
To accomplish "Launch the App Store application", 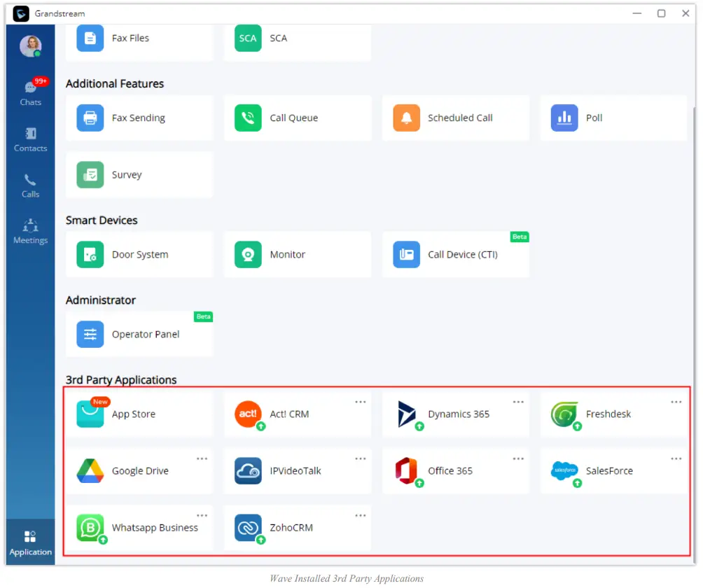I will [133, 414].
